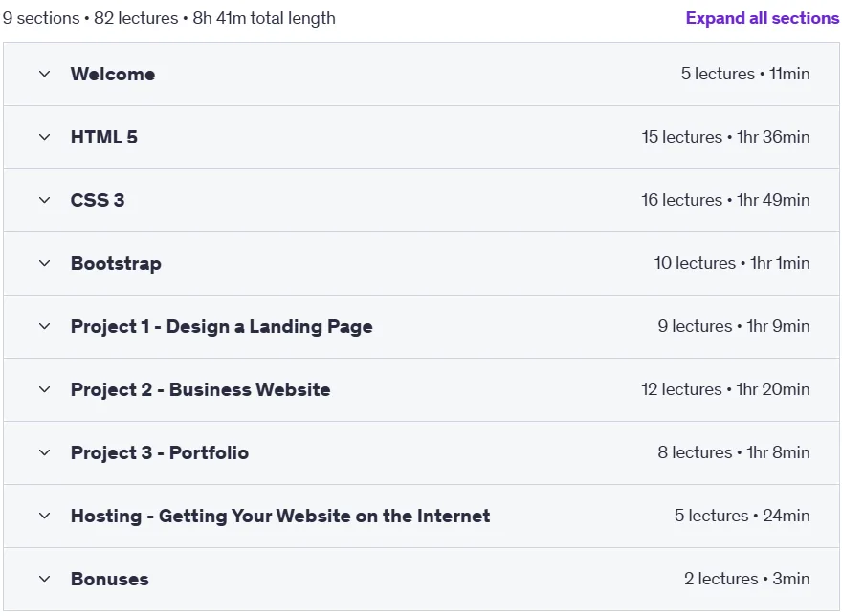Viewport: 842px width, 616px height.
Task: Open Hosting - Getting Your Website on Internet
Action: [x=280, y=517]
